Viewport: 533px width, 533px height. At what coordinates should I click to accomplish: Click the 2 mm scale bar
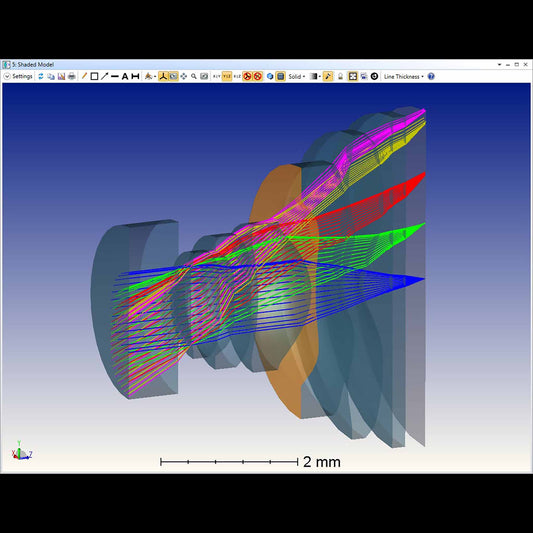[x=250, y=462]
